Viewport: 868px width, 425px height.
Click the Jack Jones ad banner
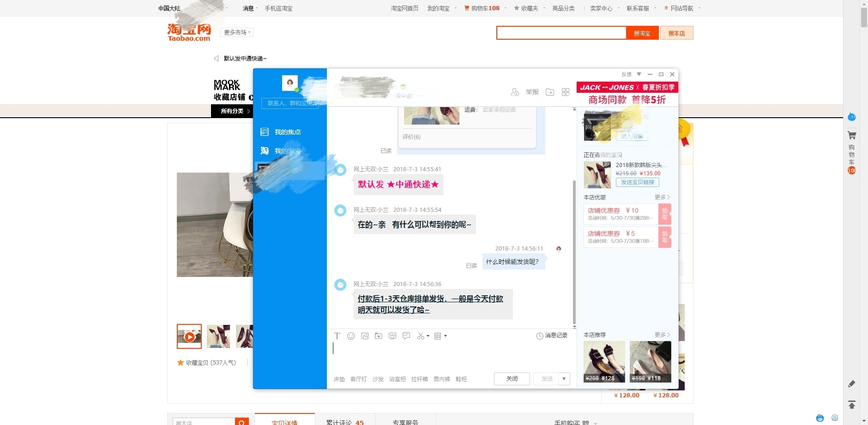click(627, 94)
